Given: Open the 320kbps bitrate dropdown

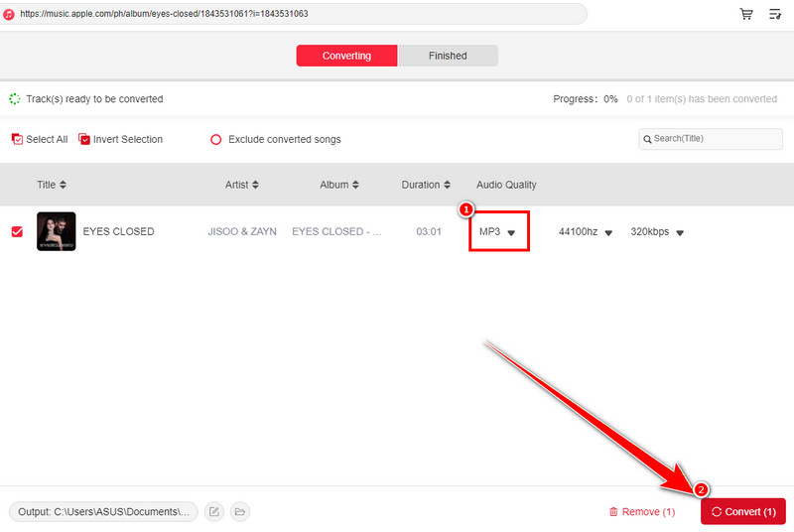Looking at the screenshot, I should pyautogui.click(x=657, y=232).
